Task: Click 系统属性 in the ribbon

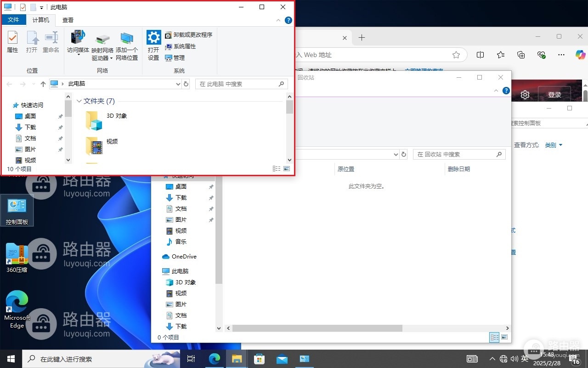Action: pyautogui.click(x=180, y=46)
